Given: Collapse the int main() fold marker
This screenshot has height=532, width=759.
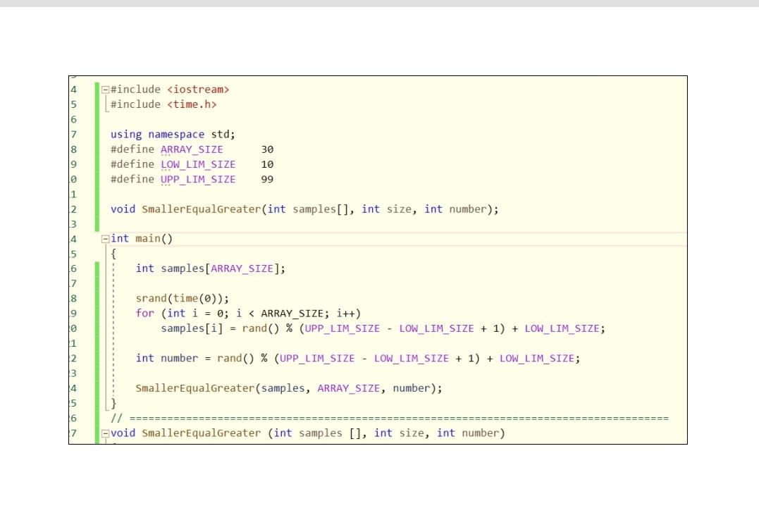Looking at the screenshot, I should [105, 239].
